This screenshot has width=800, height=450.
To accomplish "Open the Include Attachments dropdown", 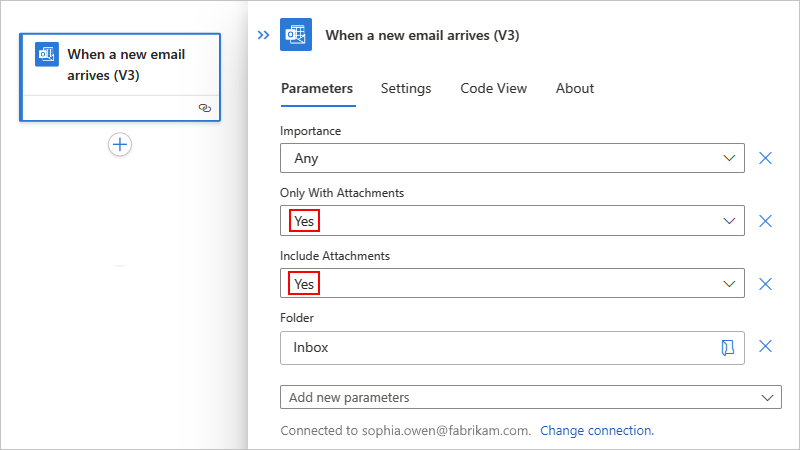I will pos(729,284).
